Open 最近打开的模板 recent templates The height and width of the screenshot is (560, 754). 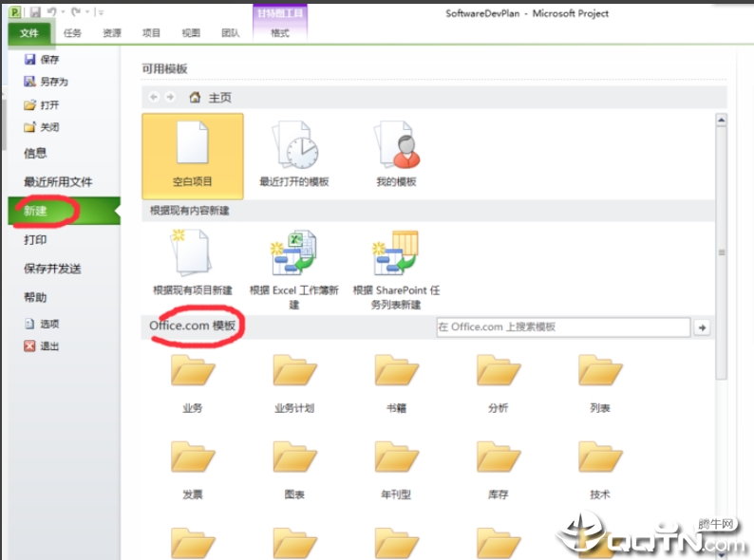(x=293, y=154)
